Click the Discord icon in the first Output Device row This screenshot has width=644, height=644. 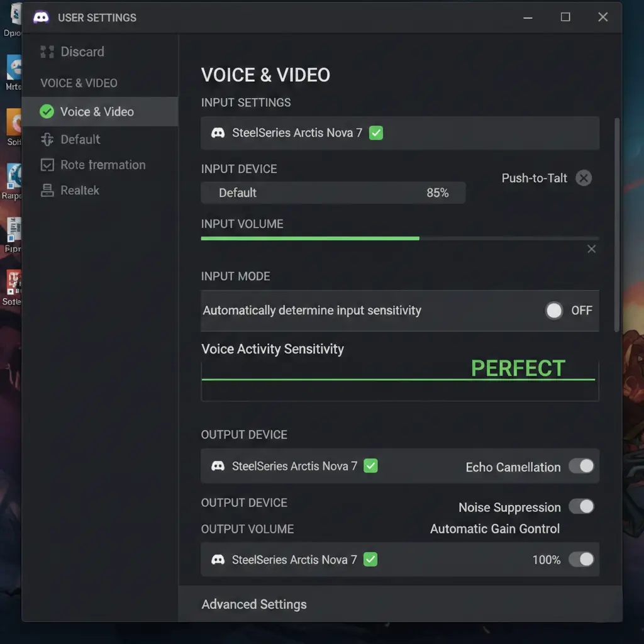click(x=218, y=466)
